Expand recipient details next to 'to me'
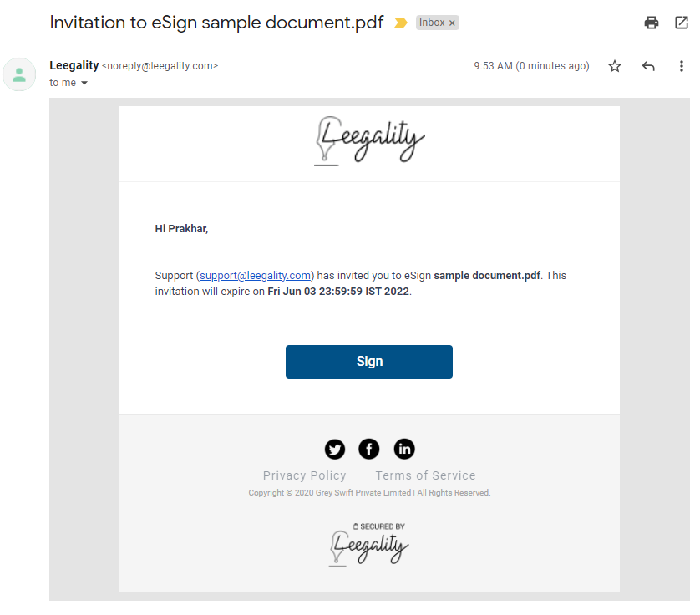Screen dimensions: 700x615 pos(84,83)
